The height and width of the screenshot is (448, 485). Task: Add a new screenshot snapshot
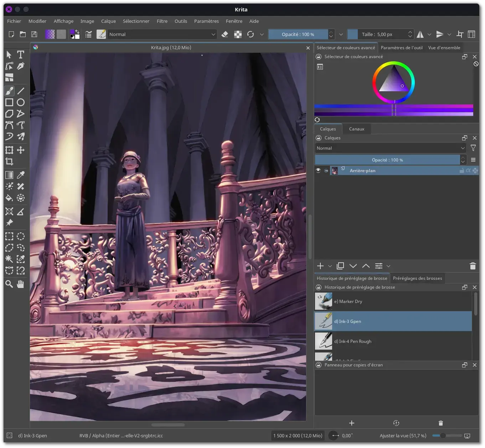[352, 423]
